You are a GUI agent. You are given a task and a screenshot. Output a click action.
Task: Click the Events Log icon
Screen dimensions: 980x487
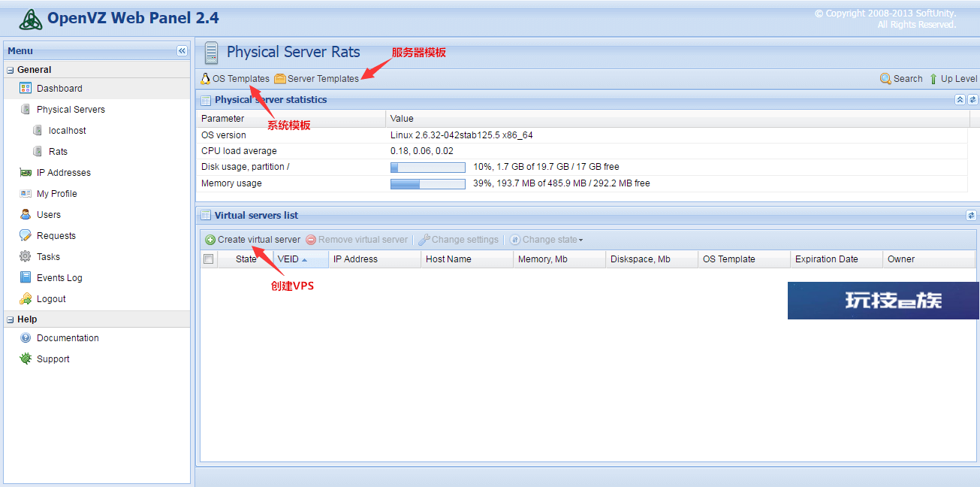pos(26,277)
